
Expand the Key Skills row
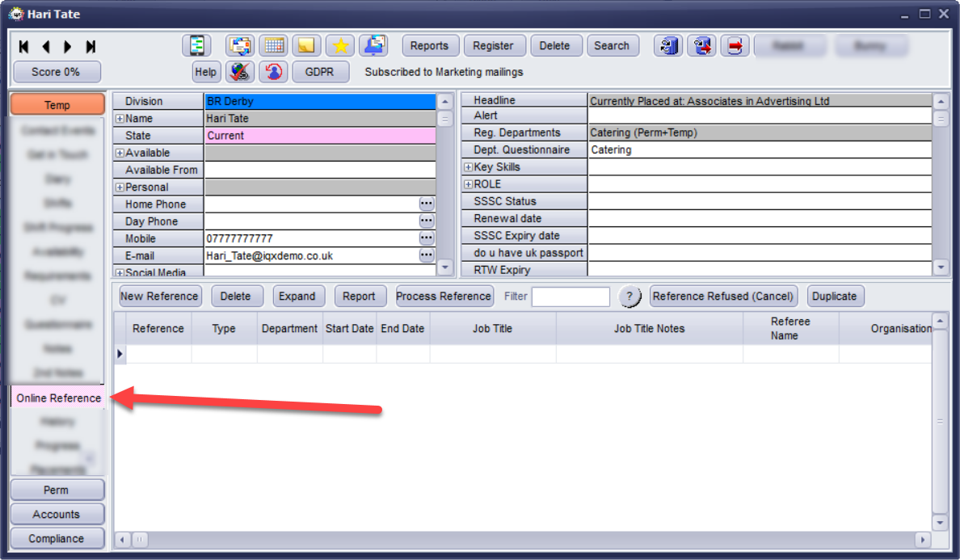[469, 167]
